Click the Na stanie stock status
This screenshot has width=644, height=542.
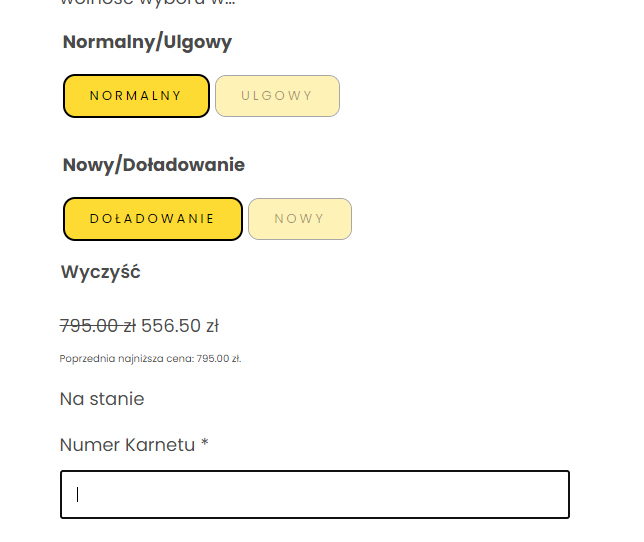[x=102, y=399]
